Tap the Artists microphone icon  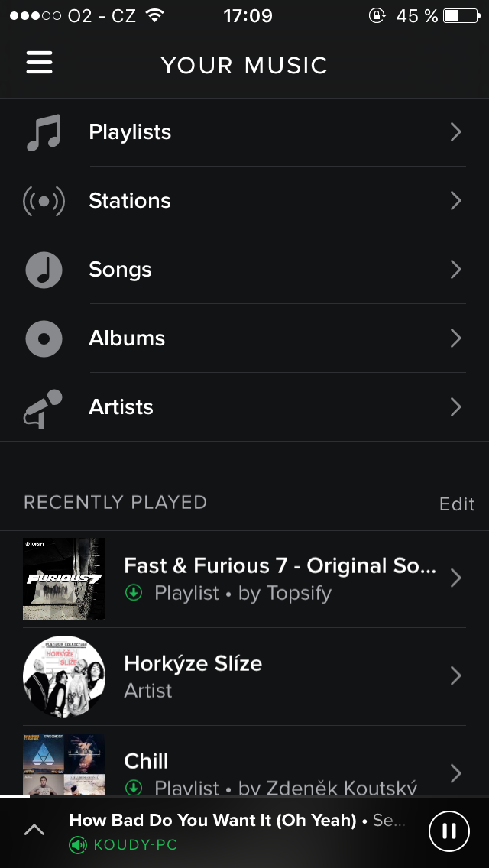point(44,407)
